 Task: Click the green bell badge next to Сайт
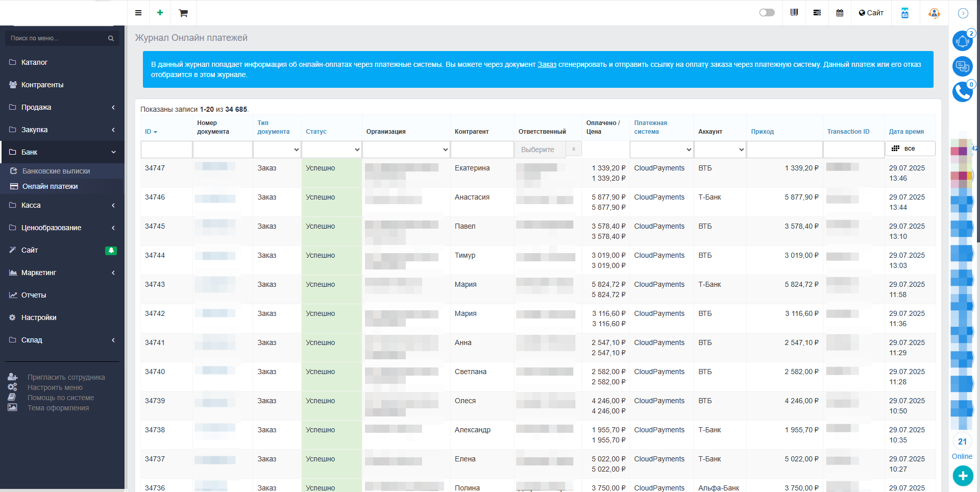coord(111,251)
